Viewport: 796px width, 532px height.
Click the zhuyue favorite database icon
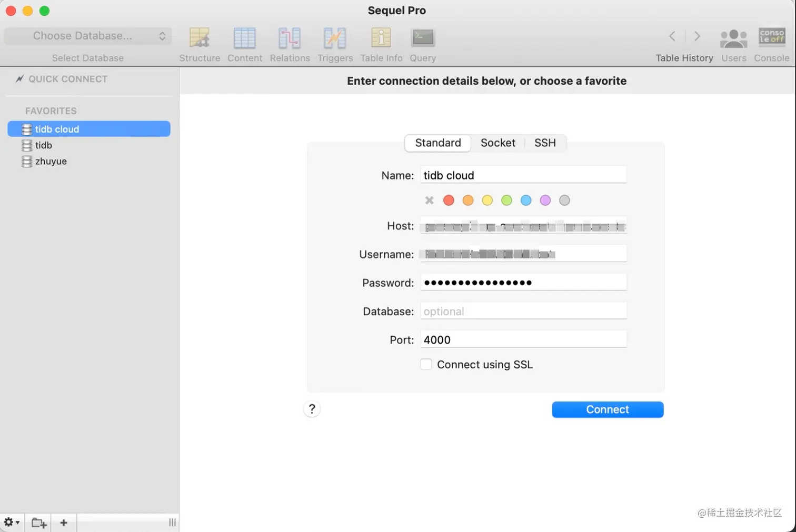[x=27, y=162]
